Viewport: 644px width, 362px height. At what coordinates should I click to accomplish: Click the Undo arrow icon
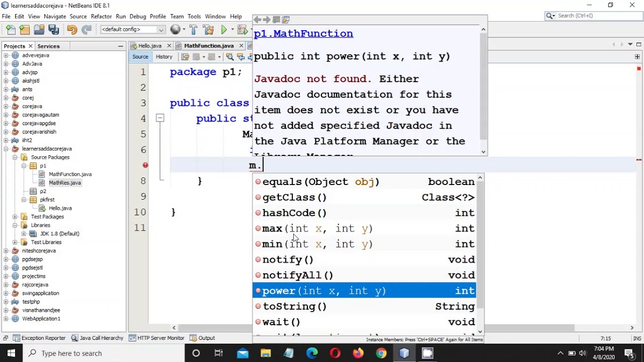pyautogui.click(x=72, y=30)
